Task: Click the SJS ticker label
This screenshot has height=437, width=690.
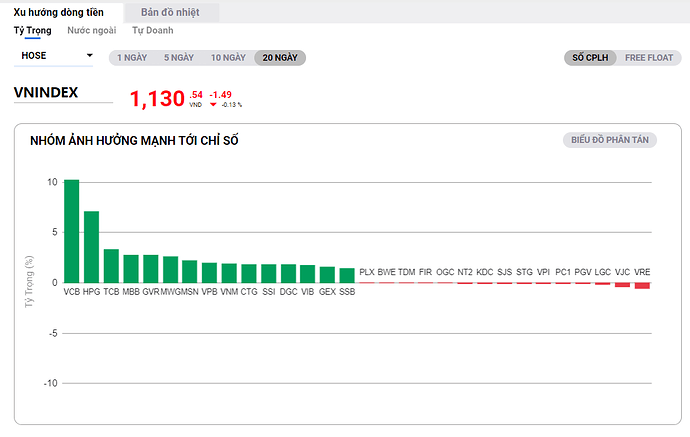Action: (504, 272)
